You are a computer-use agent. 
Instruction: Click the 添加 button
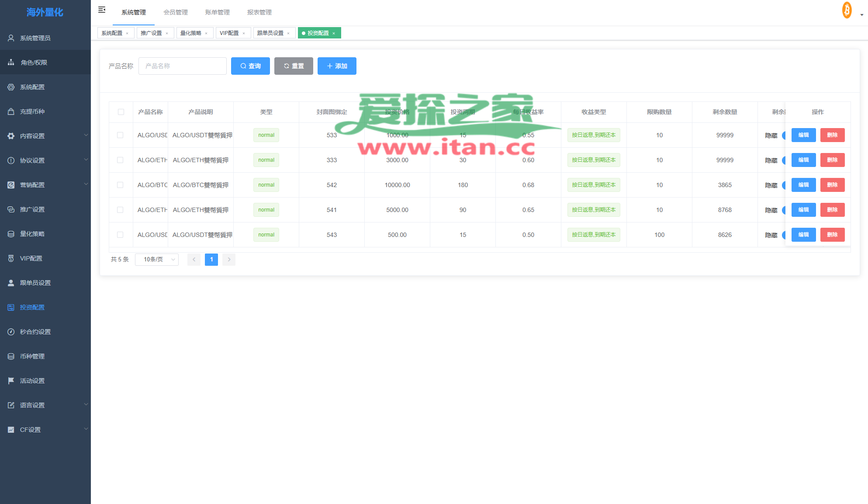[337, 66]
